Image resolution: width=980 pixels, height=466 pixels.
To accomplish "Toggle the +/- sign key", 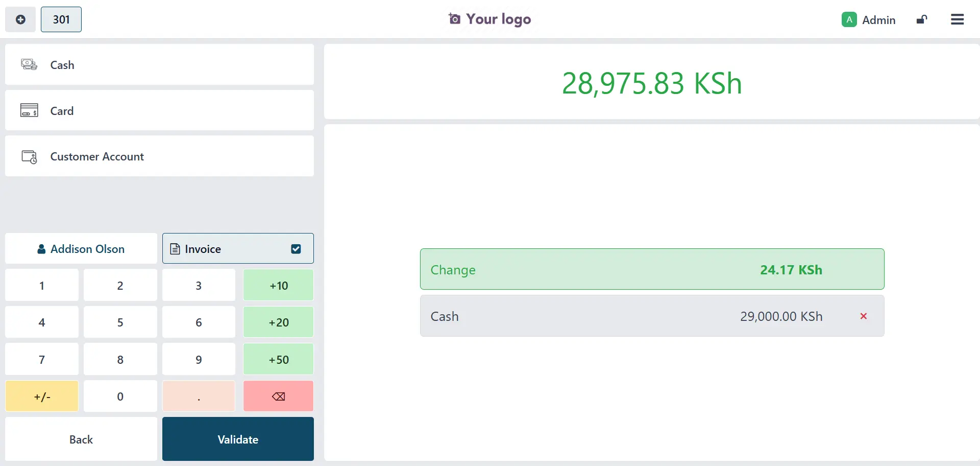I will [x=42, y=397].
